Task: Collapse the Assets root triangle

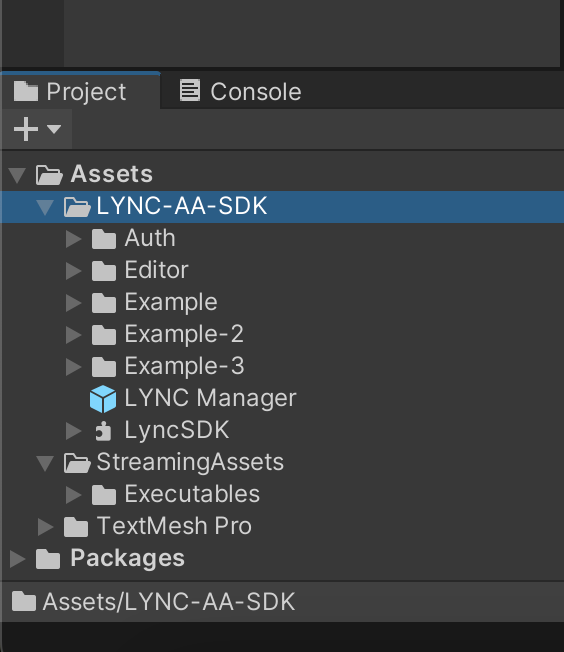Action: [17, 175]
